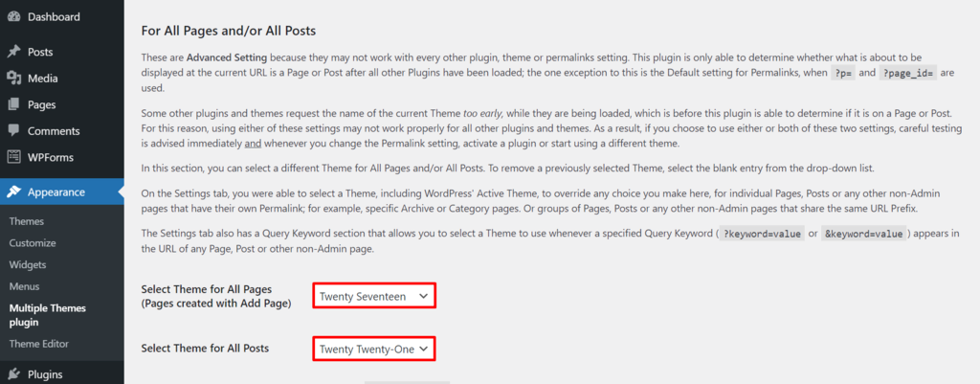This screenshot has height=384, width=980.
Task: Click the Dashboard menu label
Action: (54, 17)
